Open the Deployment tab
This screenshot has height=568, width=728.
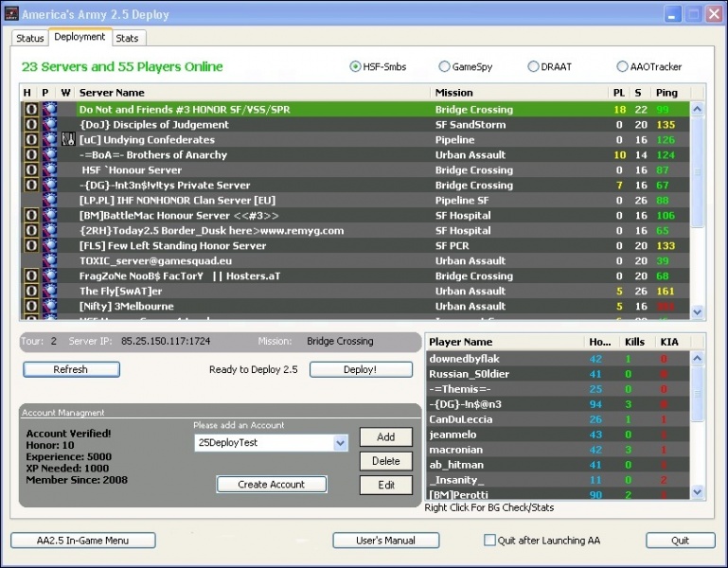point(80,37)
